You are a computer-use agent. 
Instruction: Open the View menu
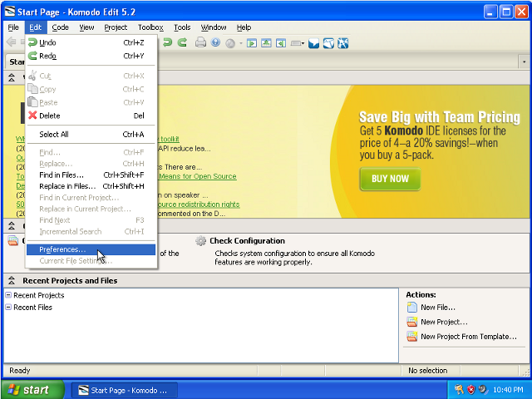pyautogui.click(x=86, y=27)
